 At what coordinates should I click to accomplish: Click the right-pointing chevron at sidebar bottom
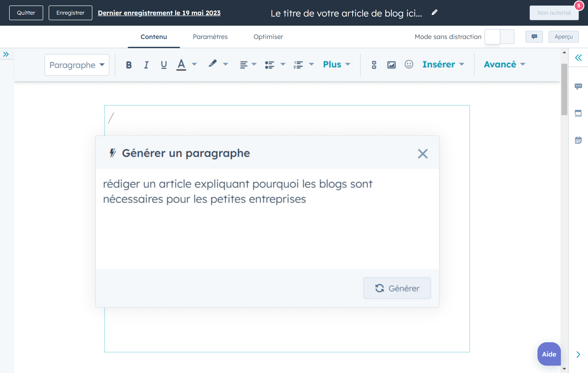click(578, 354)
